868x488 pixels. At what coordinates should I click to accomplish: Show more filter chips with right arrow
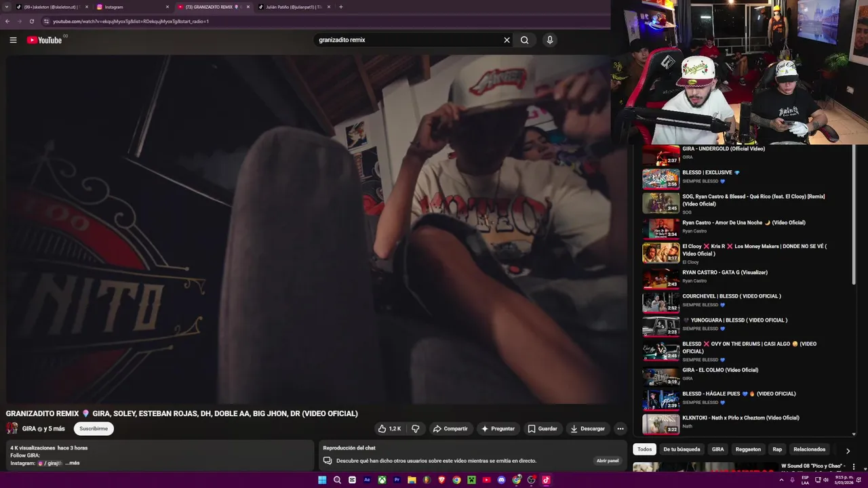[848, 451]
